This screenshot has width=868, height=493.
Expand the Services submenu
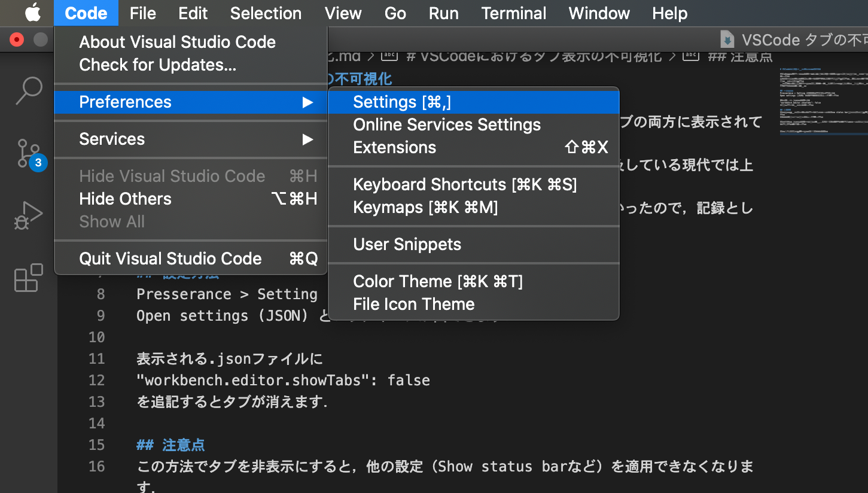point(191,139)
